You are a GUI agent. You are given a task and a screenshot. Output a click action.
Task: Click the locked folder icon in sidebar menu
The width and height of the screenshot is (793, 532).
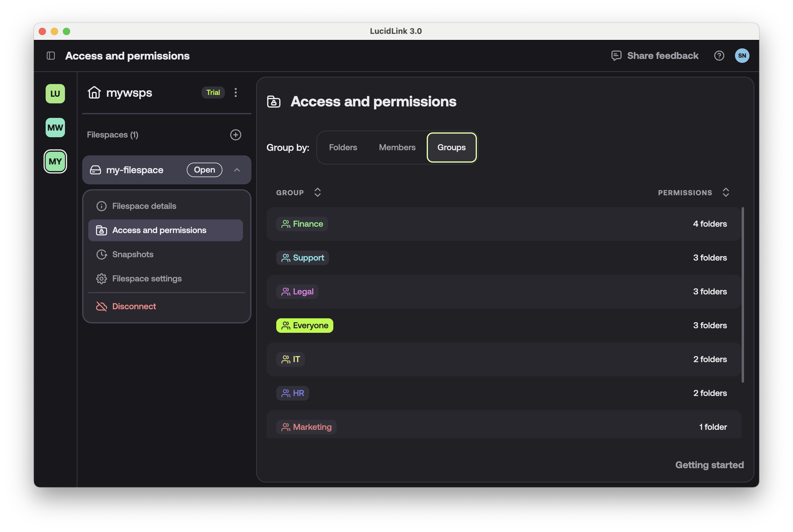pyautogui.click(x=102, y=230)
